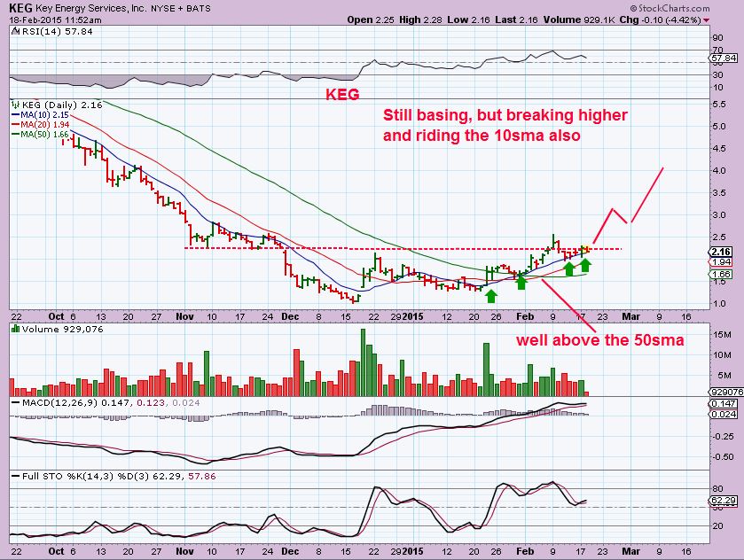Click the Nov label on the stochastic panel date axis
Screen dimensions: 744x560
184,551
